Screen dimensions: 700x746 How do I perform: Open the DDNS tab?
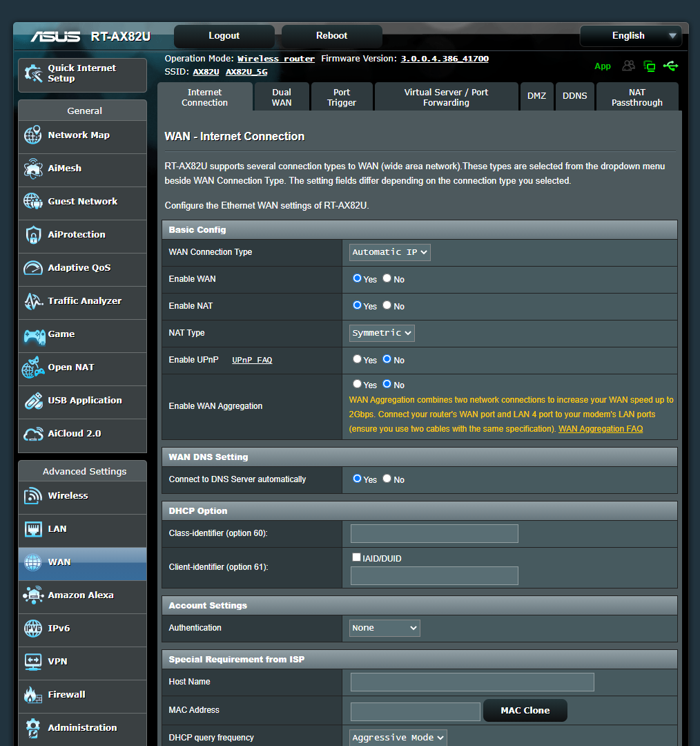click(x=574, y=97)
